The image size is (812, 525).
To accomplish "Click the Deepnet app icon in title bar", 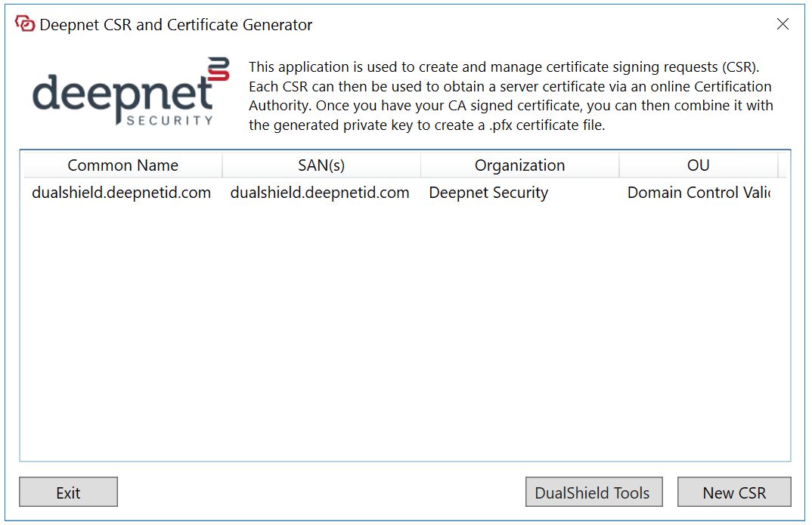I will pos(24,24).
